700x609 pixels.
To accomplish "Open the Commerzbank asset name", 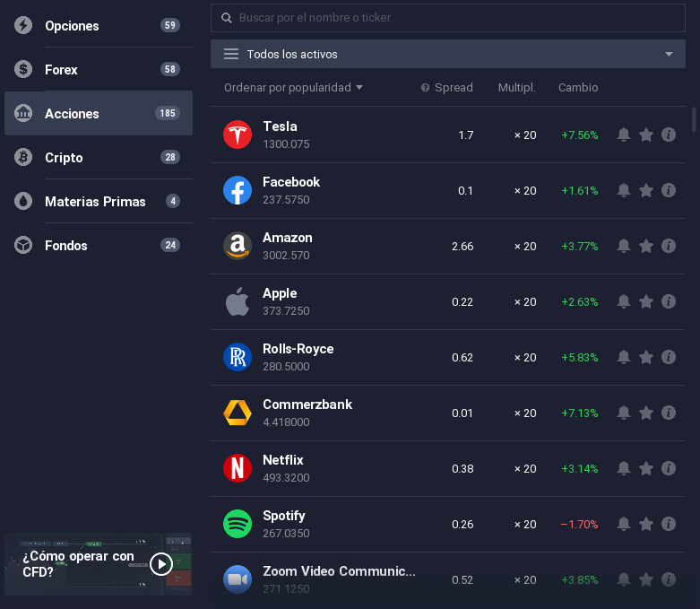I will click(307, 405).
